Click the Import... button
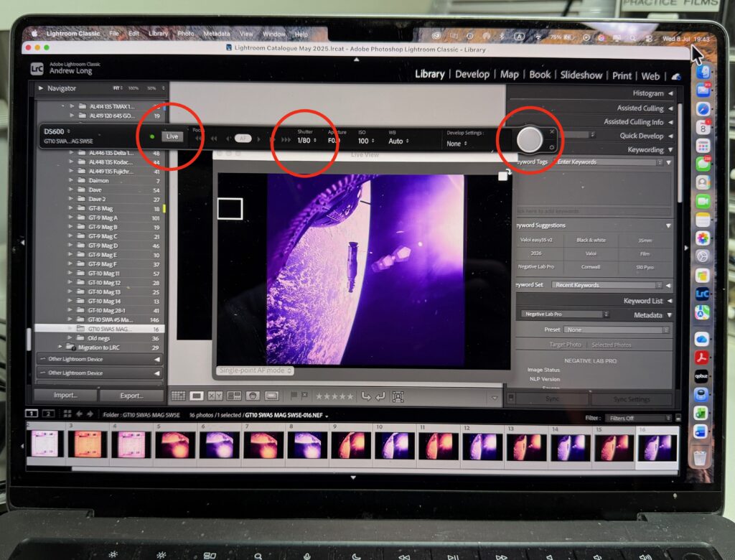 [65, 395]
